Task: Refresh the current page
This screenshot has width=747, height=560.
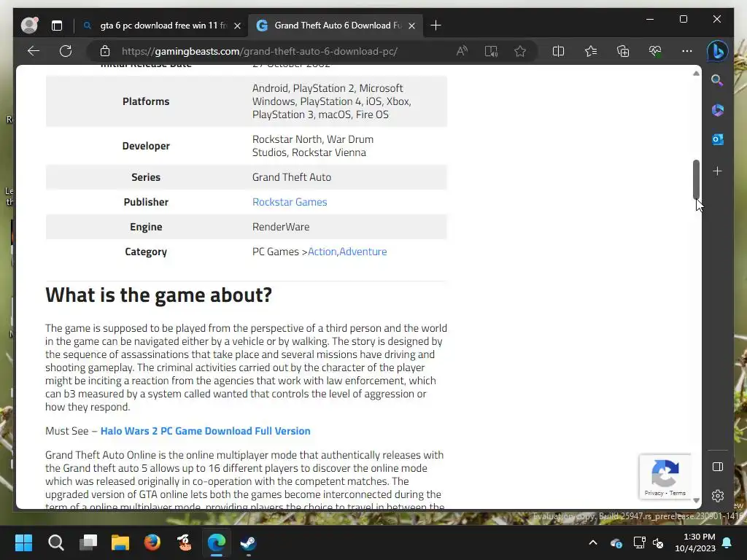Action: point(66,51)
